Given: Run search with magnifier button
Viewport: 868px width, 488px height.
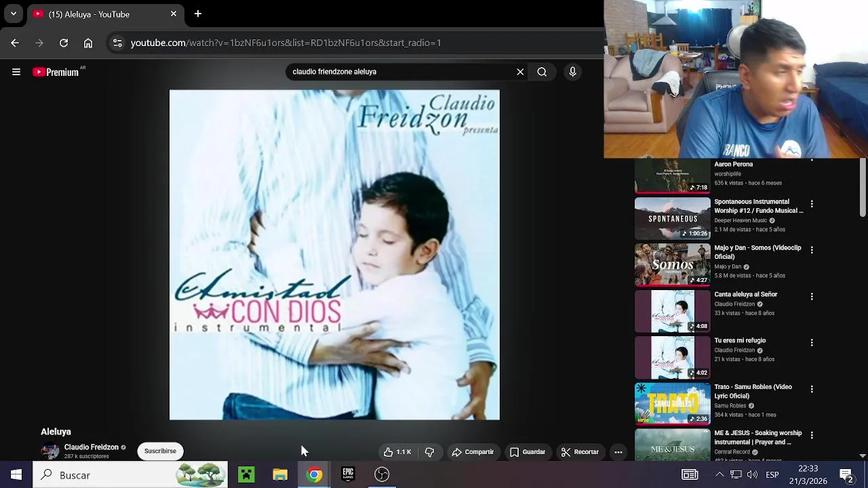Looking at the screenshot, I should [x=542, y=72].
